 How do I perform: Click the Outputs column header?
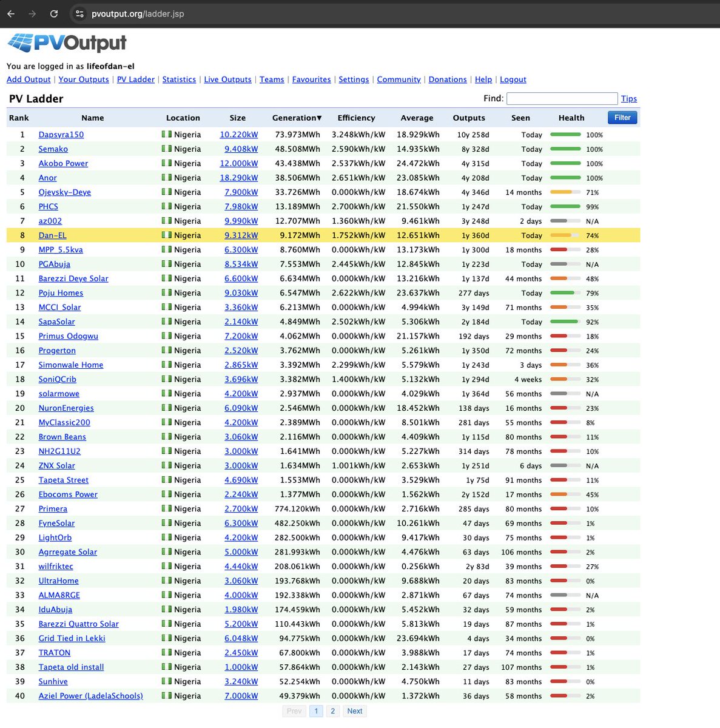[469, 118]
